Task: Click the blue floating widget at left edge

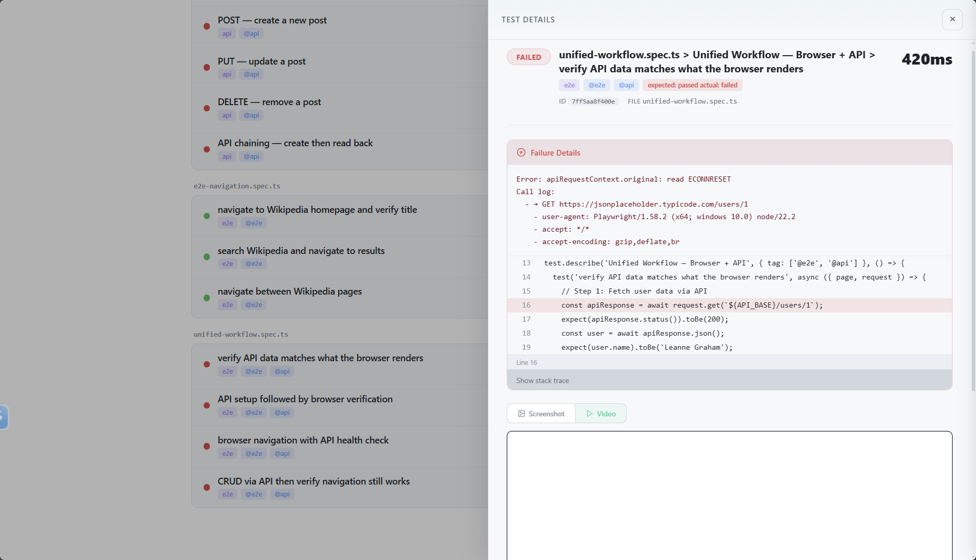Action: 4,417
